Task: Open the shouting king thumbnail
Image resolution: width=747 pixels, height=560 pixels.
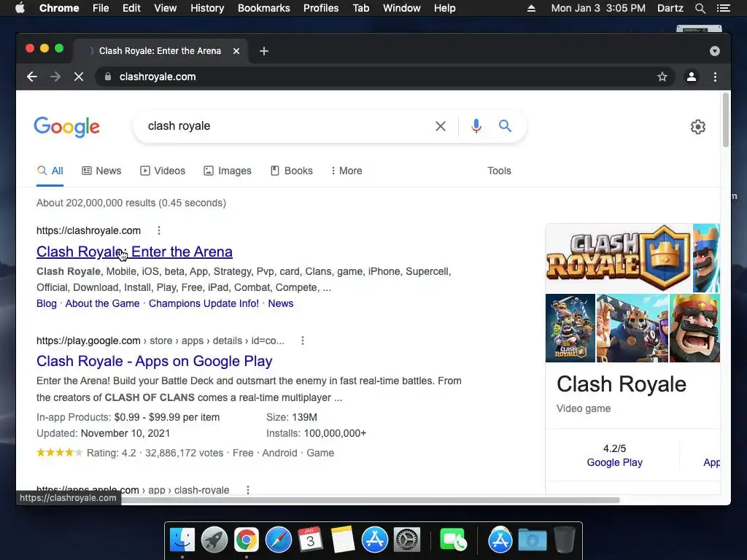Action: 694,328
